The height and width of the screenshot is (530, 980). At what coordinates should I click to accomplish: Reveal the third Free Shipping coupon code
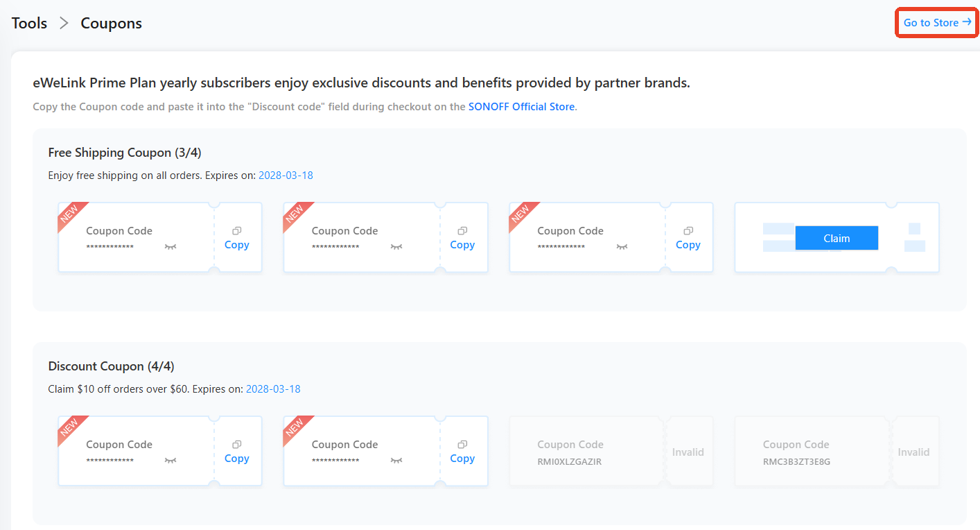(622, 247)
